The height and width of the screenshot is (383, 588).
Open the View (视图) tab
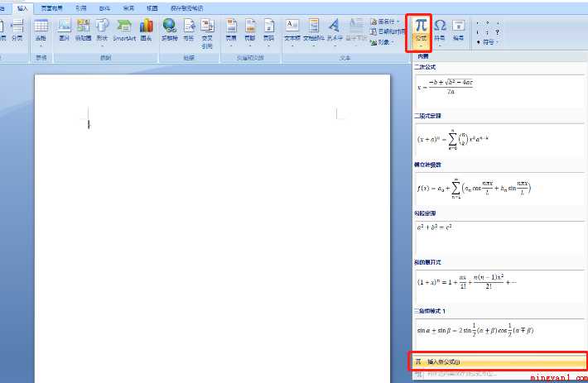click(152, 8)
